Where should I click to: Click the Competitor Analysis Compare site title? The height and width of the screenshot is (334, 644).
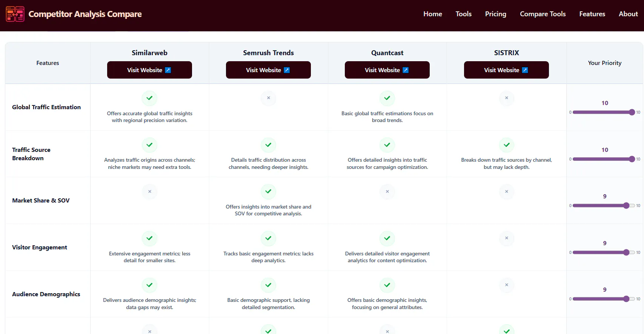pyautogui.click(x=85, y=14)
